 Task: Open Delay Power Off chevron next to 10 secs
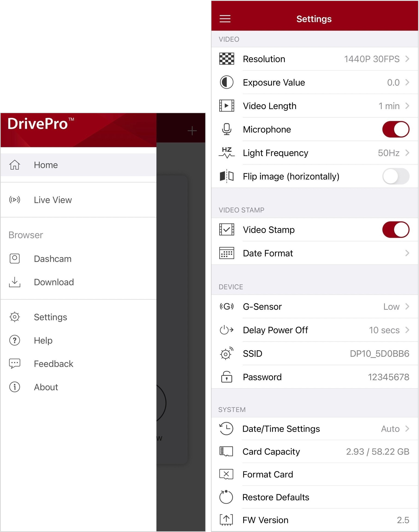pos(407,330)
